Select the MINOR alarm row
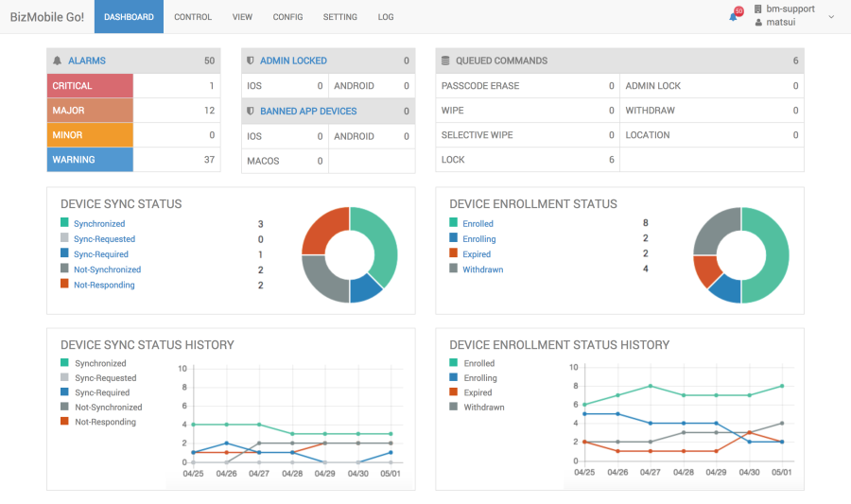851x504 pixels. point(133,134)
